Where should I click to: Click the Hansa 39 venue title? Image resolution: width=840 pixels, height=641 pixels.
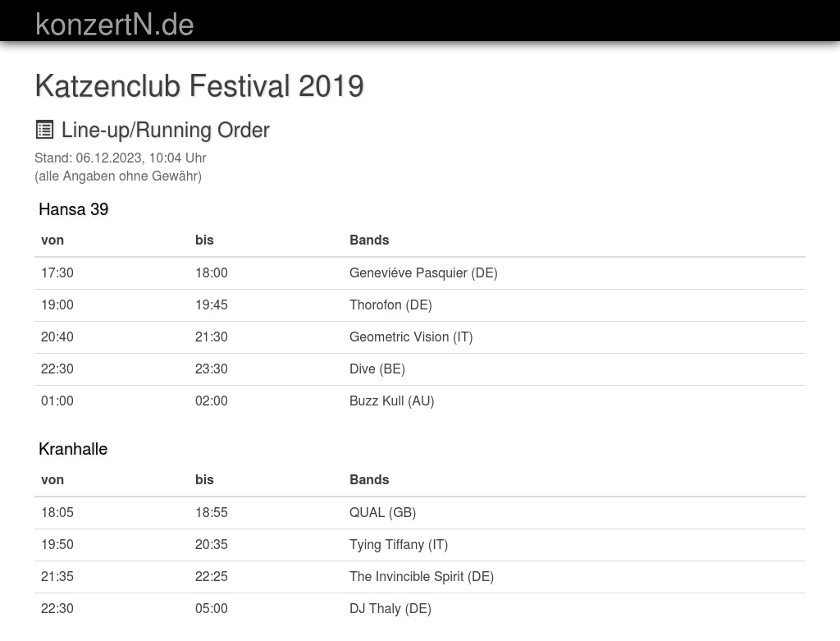click(x=73, y=209)
